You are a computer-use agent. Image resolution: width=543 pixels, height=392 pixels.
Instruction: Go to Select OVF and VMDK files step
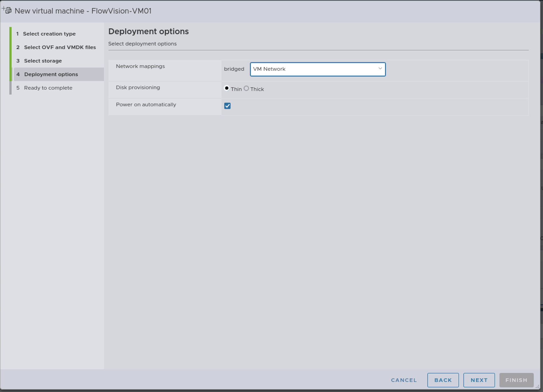(60, 47)
